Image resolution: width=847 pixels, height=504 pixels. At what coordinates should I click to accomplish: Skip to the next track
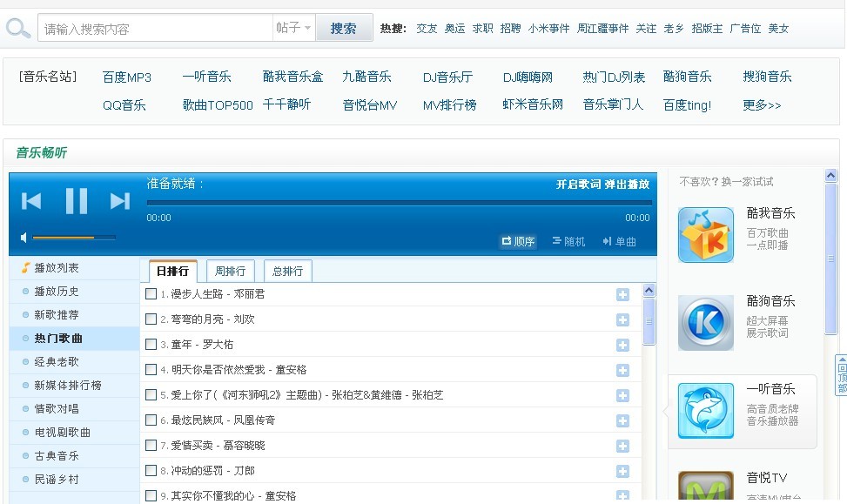120,201
